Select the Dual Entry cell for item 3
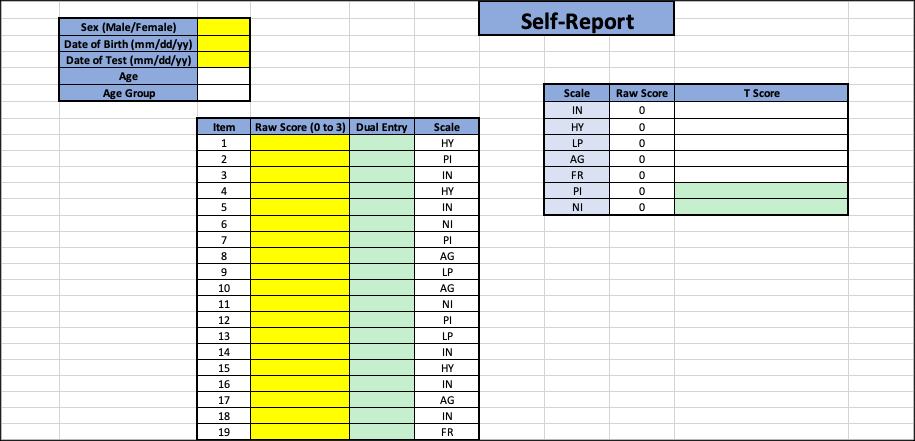 (x=382, y=175)
